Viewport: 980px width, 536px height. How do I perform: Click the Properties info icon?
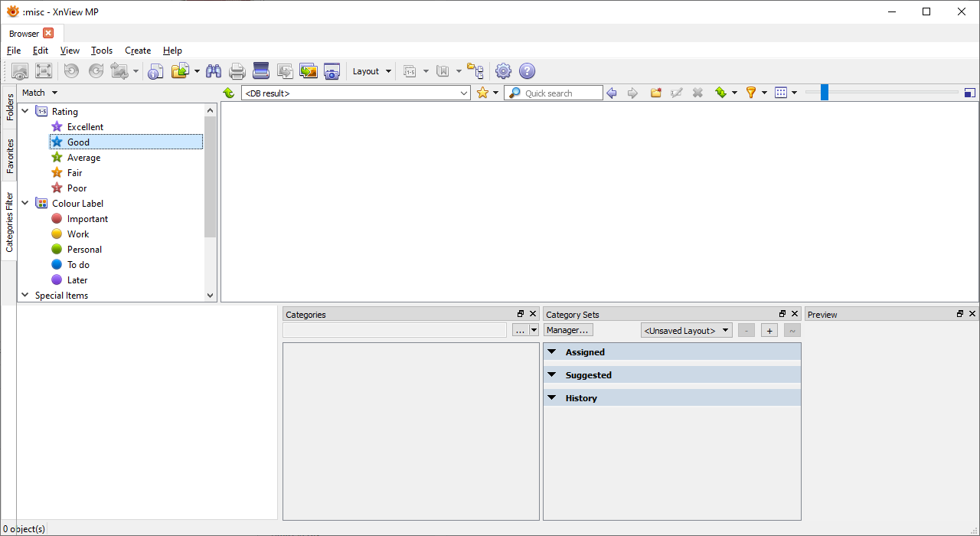[155, 71]
